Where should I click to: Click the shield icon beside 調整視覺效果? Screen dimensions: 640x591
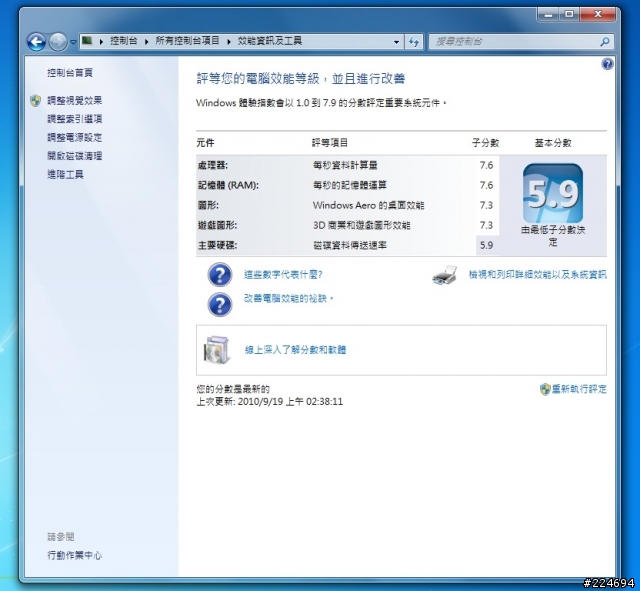tap(36, 101)
